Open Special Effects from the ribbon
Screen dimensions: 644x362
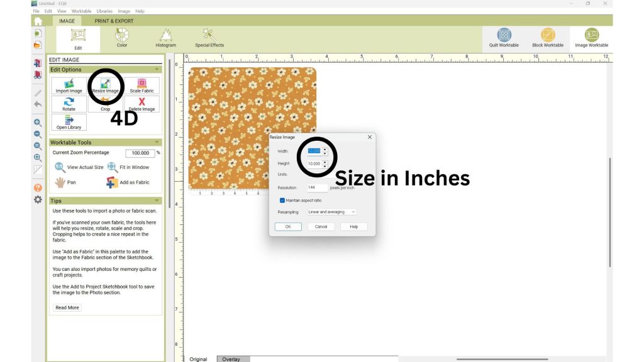209,38
